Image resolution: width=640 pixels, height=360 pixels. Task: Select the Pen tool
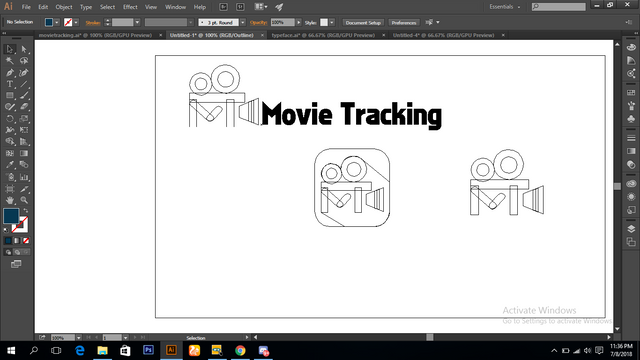(10, 73)
